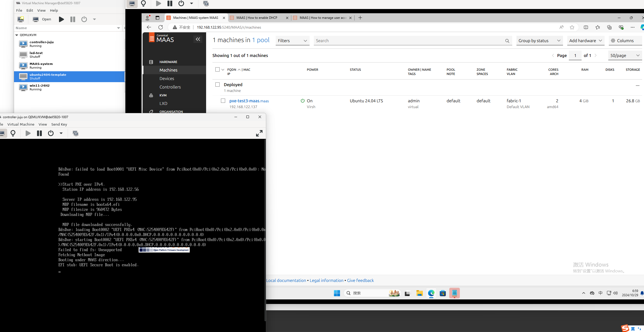Pause the VM in the console window toolbar
This screenshot has width=644, height=332.
[x=39, y=133]
